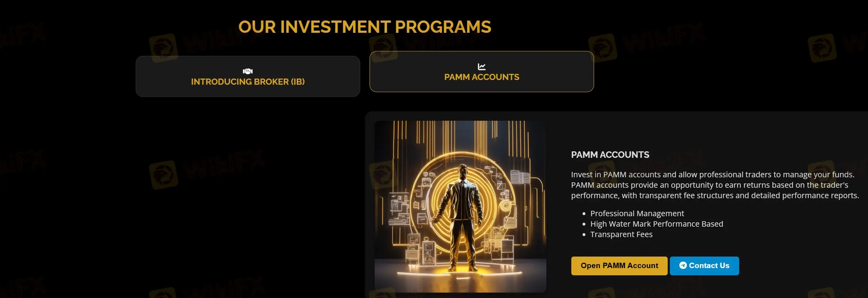Viewport: 868px width, 298px height.
Task: Click the golden businessman PAMM illustration
Action: [x=460, y=206]
